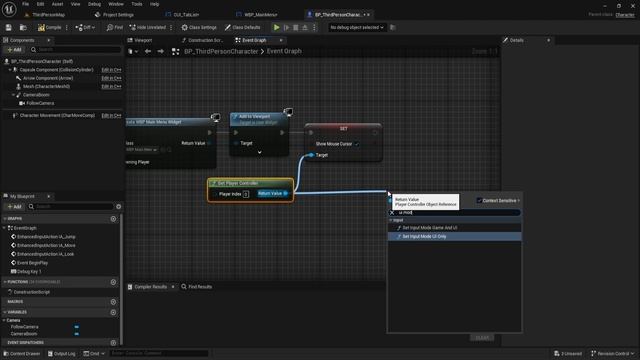Add new function with plus icon
Viewport: 640px width, 360px height.
click(113, 282)
